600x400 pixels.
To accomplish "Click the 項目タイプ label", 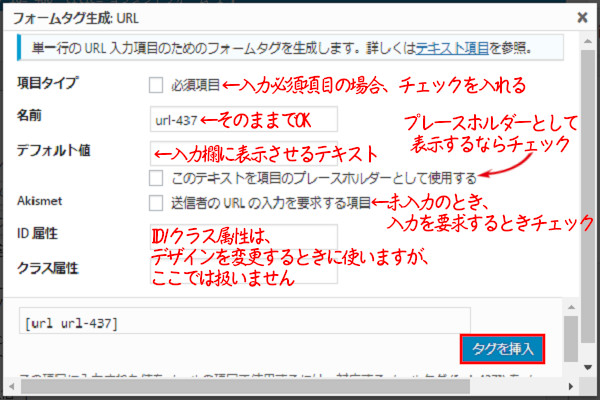I will 48,83.
